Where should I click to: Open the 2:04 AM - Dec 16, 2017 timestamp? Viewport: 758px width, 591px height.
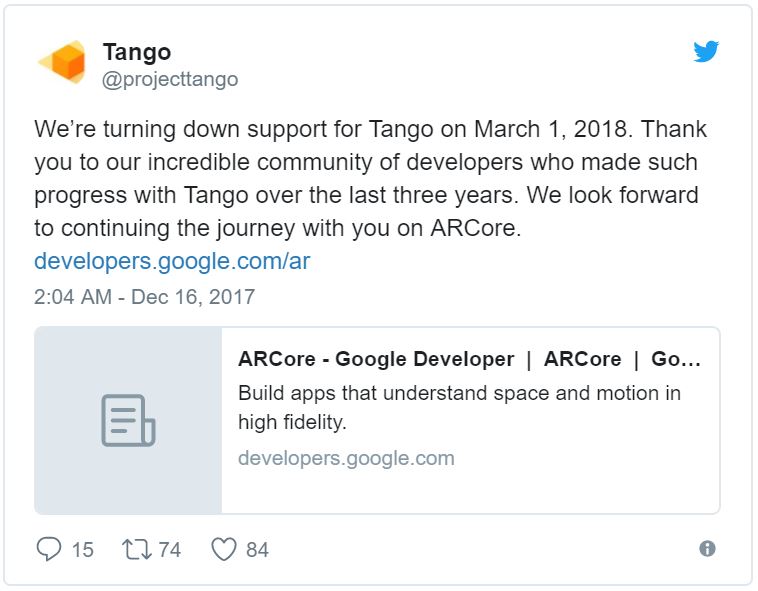coord(144,297)
